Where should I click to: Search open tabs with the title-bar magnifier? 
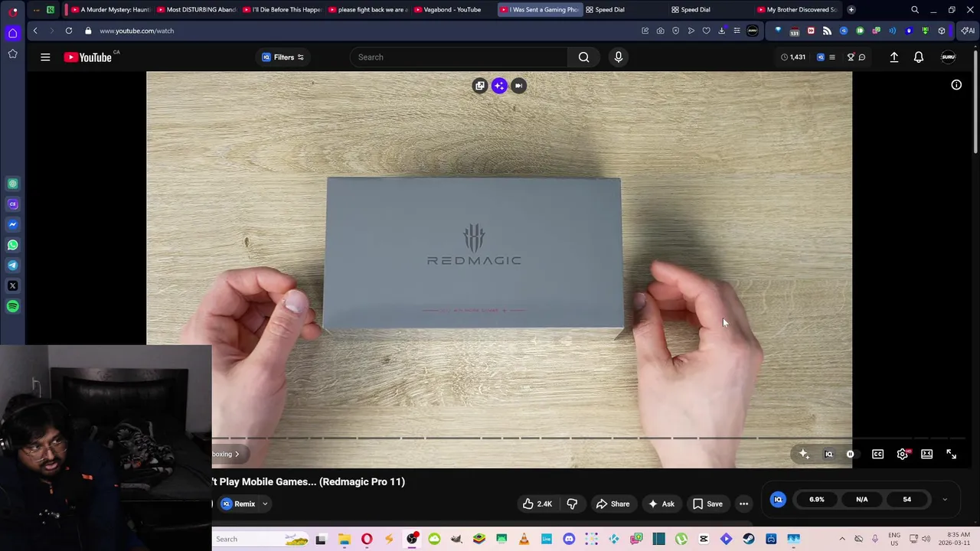click(x=915, y=10)
